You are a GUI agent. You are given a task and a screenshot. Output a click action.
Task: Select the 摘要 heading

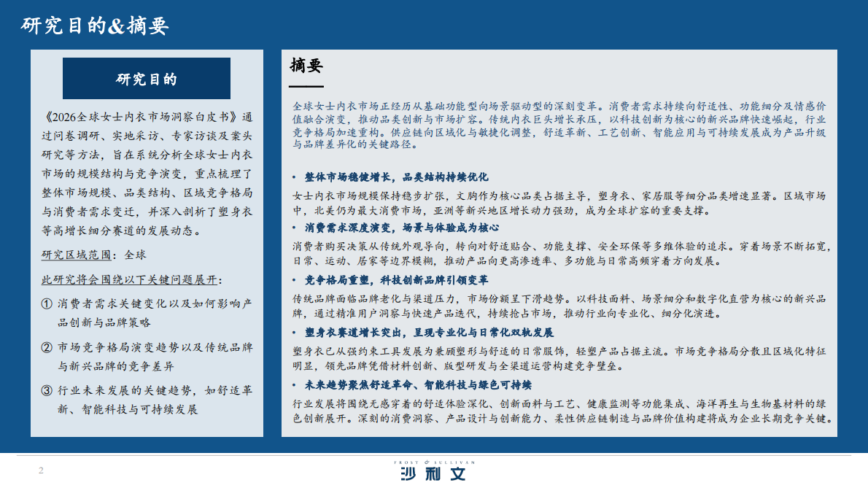pyautogui.click(x=306, y=66)
